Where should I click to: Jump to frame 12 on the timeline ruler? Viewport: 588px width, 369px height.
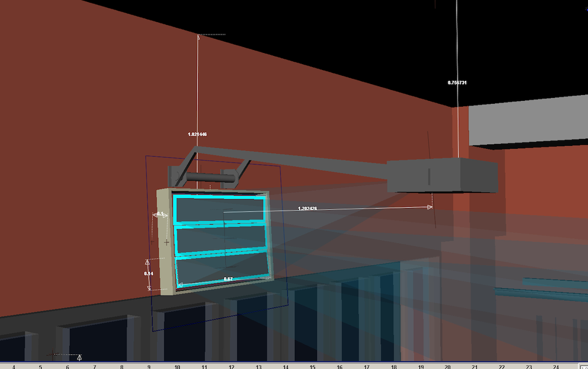[231, 366]
